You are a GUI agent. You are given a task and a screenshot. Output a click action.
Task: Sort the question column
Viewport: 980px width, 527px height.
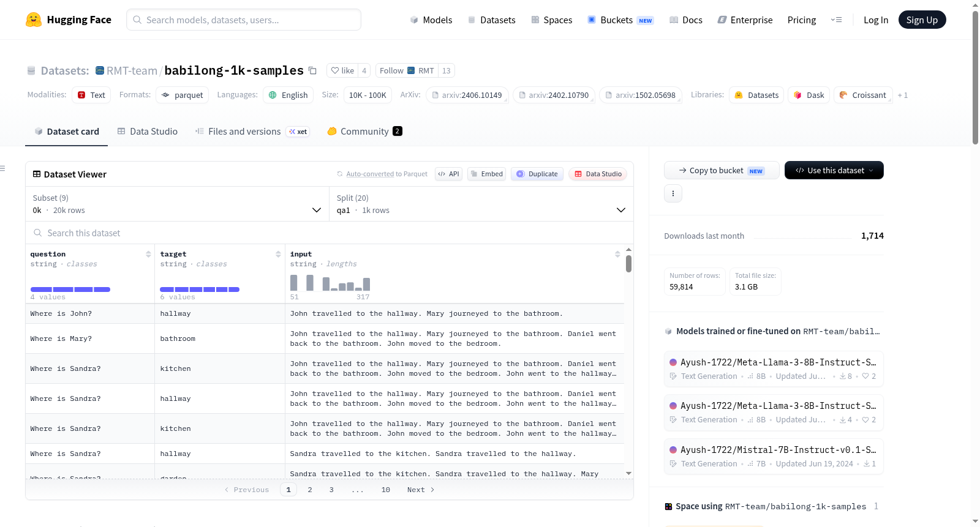pyautogui.click(x=148, y=254)
